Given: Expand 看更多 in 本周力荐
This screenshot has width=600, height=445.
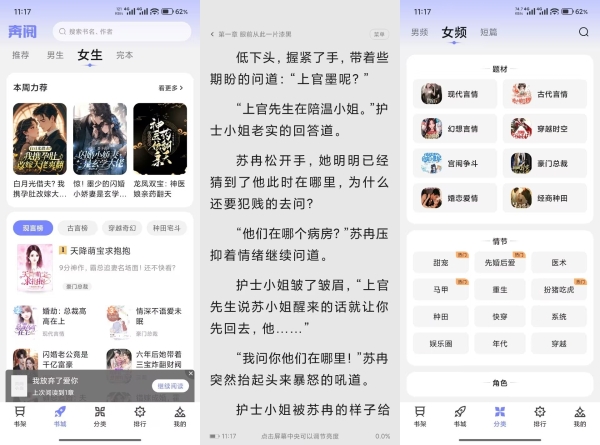Looking at the screenshot, I should pyautogui.click(x=171, y=88).
